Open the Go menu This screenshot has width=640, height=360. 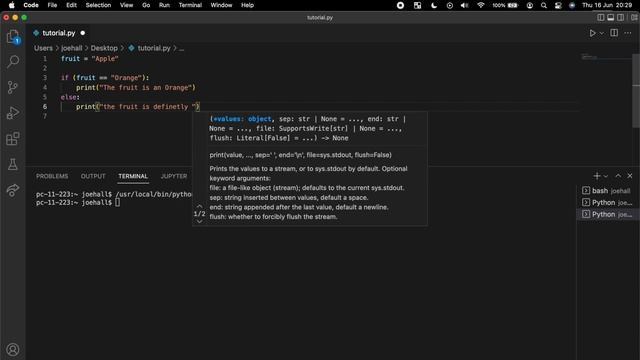tap(146, 5)
